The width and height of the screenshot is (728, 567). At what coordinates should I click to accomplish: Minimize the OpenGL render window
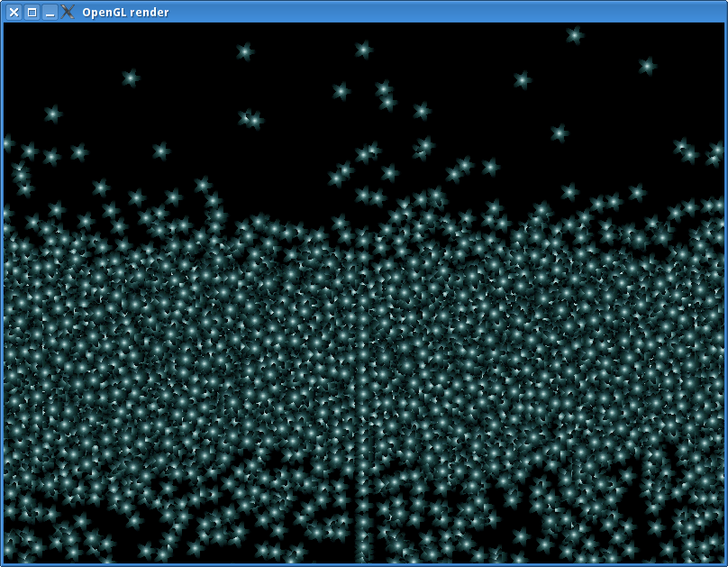tap(50, 12)
